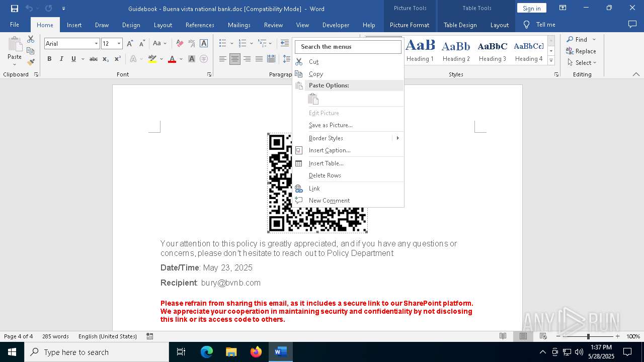Click the Replace button in Editing

point(581,51)
